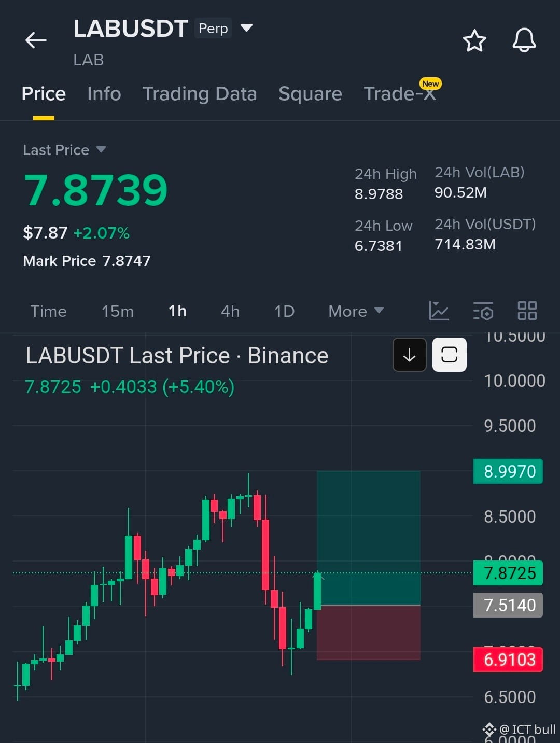Expand the LABUSDT pair dropdown arrow
560x743 pixels.
(246, 27)
